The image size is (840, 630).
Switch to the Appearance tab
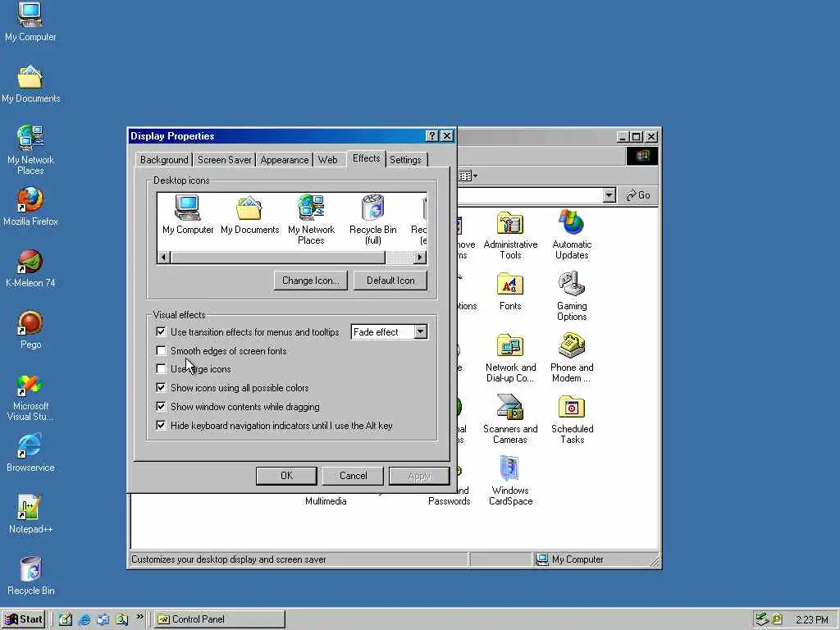pyautogui.click(x=285, y=160)
